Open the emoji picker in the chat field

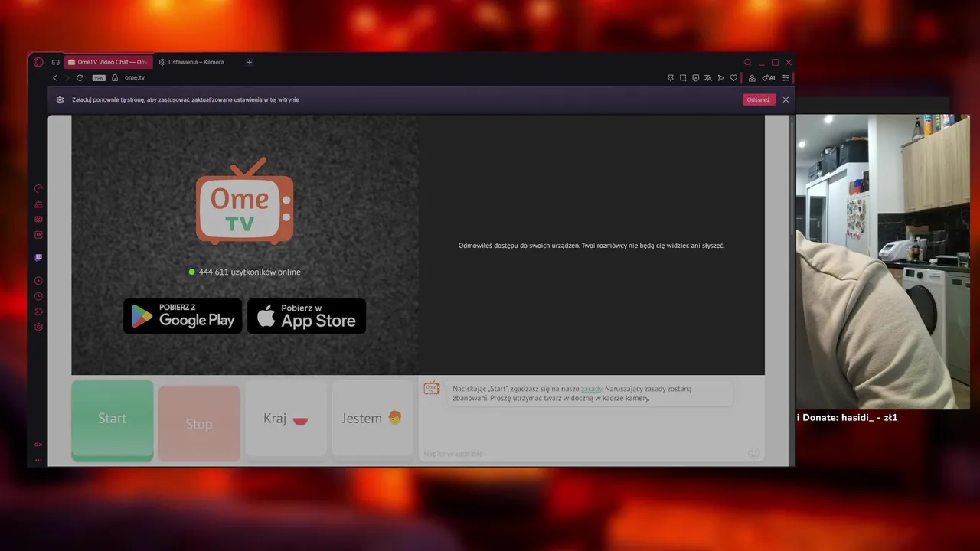[x=753, y=453]
